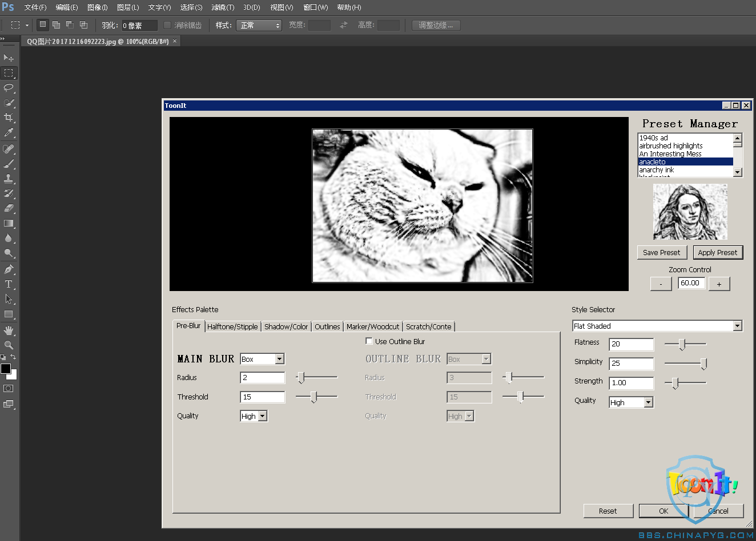Select the Gradient tool
756x541 pixels.
click(9, 223)
